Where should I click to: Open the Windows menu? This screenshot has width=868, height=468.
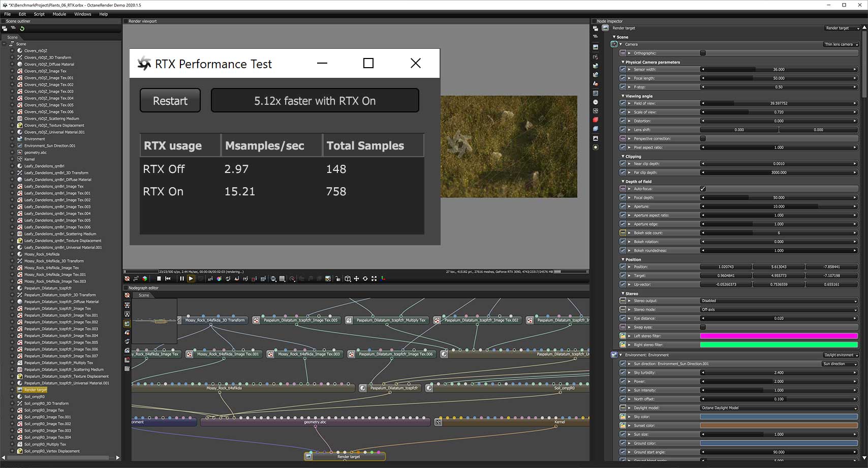click(x=83, y=14)
